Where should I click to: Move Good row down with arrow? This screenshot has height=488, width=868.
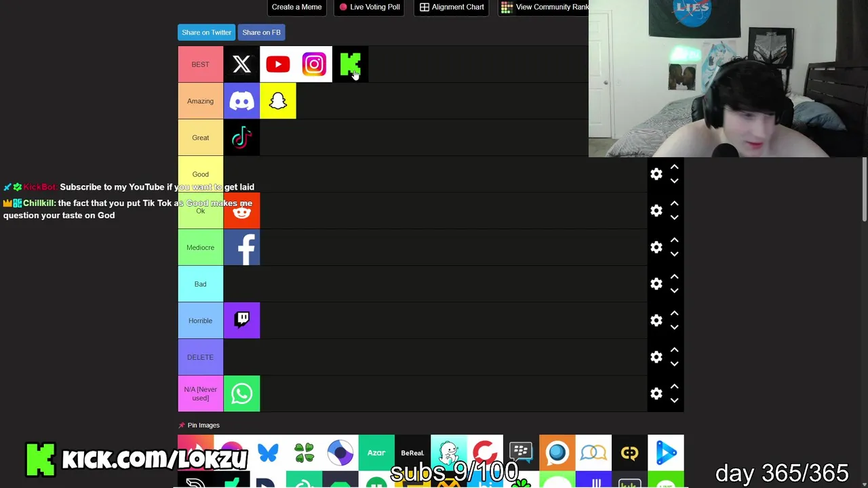pos(674,181)
